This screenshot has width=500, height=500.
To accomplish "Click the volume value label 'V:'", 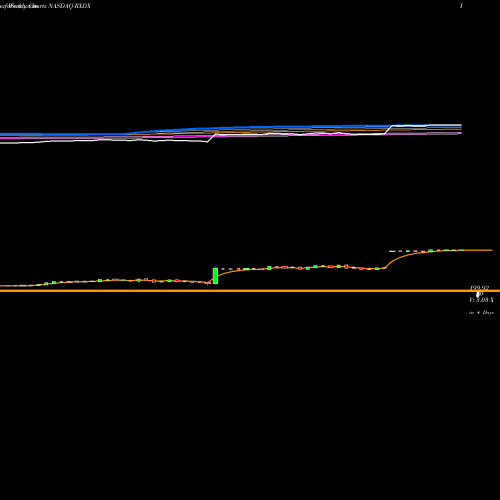I will point(482,300).
